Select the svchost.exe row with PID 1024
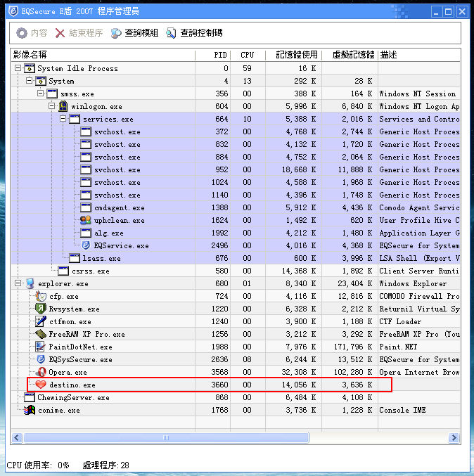 (236, 182)
